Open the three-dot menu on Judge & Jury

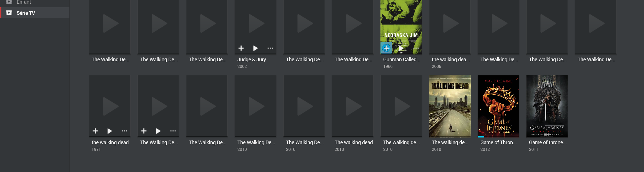[270, 48]
